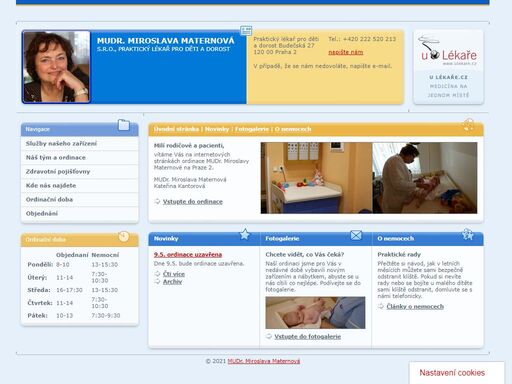Viewport: 512px width, 384px height.
Task: Click the star icon beside Novinky heading
Action: pyautogui.click(x=245, y=234)
